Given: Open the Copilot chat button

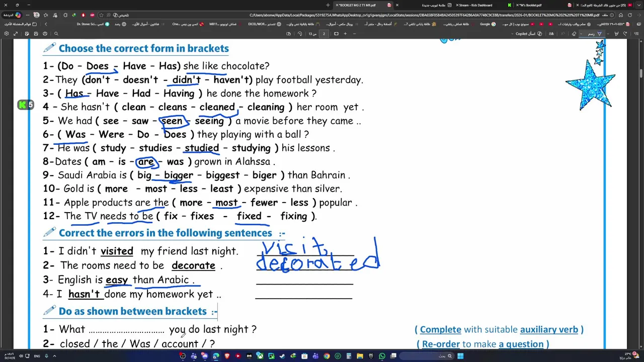Looking at the screenshot, I should pyautogui.click(x=13, y=15).
